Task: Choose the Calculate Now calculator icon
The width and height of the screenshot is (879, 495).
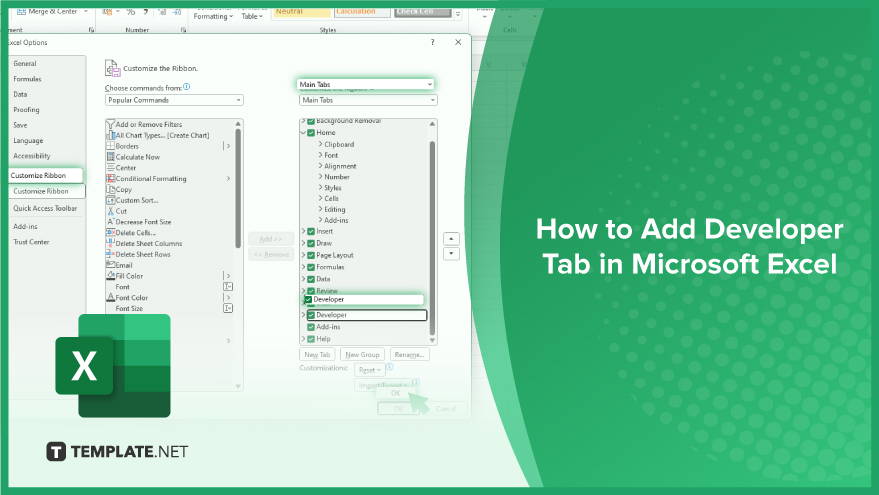Action: click(110, 157)
